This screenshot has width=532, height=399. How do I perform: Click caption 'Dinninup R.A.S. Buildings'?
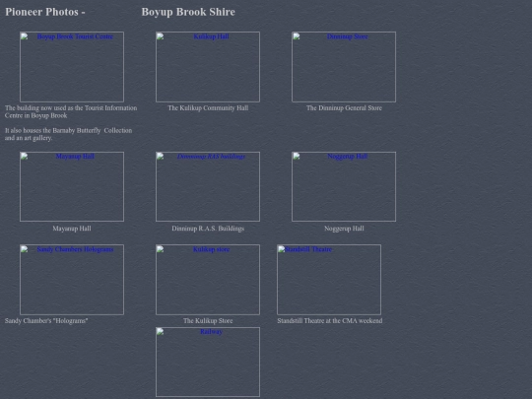click(208, 229)
